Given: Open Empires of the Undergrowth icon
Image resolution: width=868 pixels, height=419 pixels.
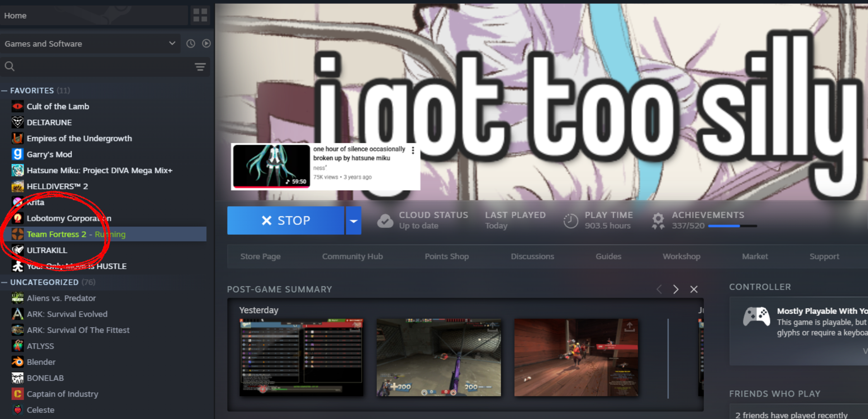Looking at the screenshot, I should [x=18, y=138].
